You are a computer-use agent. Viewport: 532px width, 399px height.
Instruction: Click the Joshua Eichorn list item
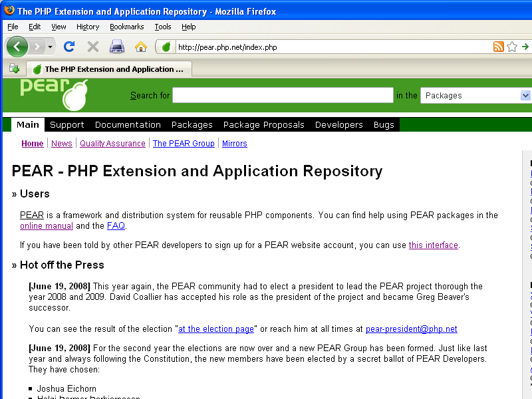click(66, 388)
